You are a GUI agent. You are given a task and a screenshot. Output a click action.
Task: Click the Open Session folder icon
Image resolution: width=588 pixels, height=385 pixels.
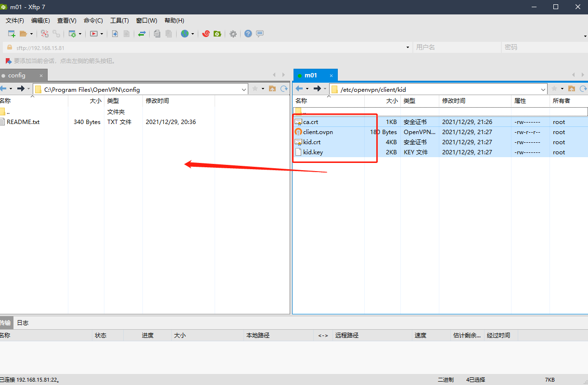coord(23,34)
